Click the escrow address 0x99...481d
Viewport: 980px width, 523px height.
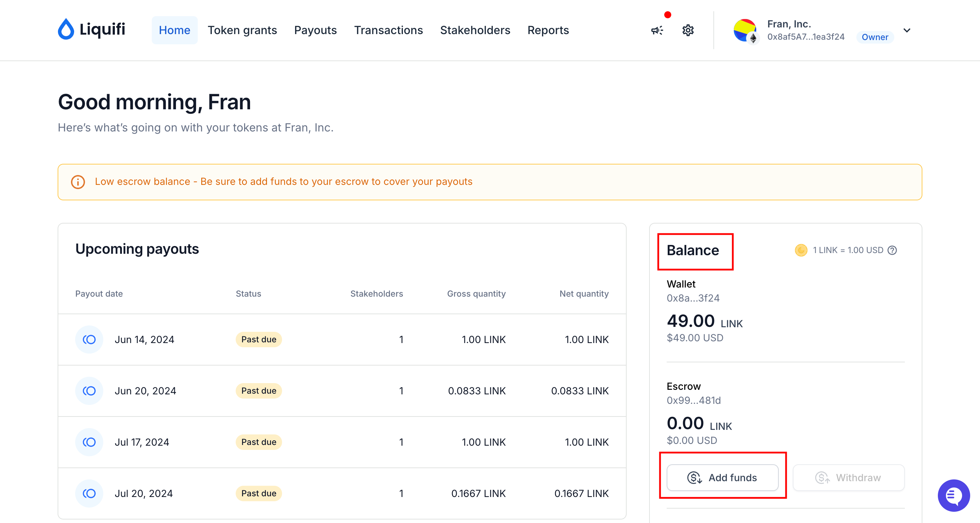click(693, 400)
